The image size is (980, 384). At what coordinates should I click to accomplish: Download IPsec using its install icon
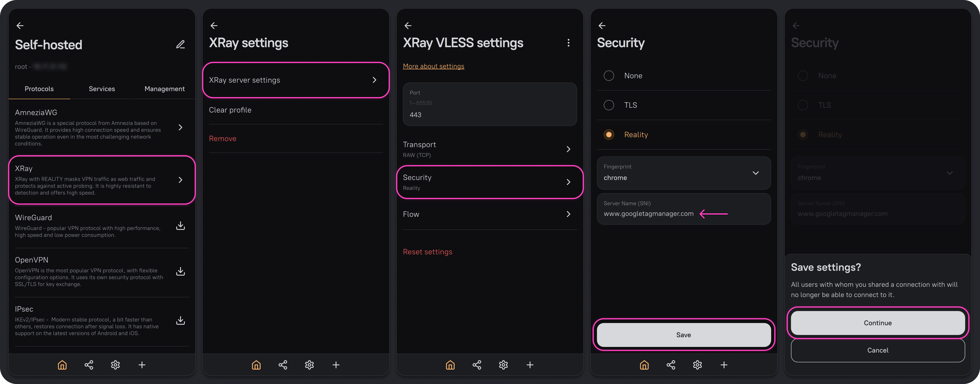click(180, 321)
